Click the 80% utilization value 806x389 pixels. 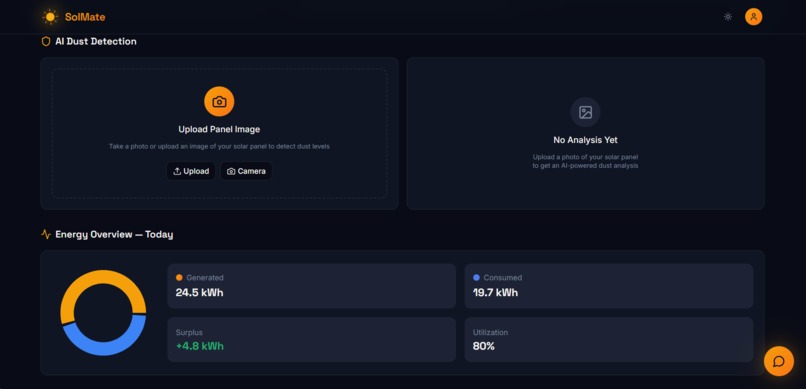coord(484,346)
